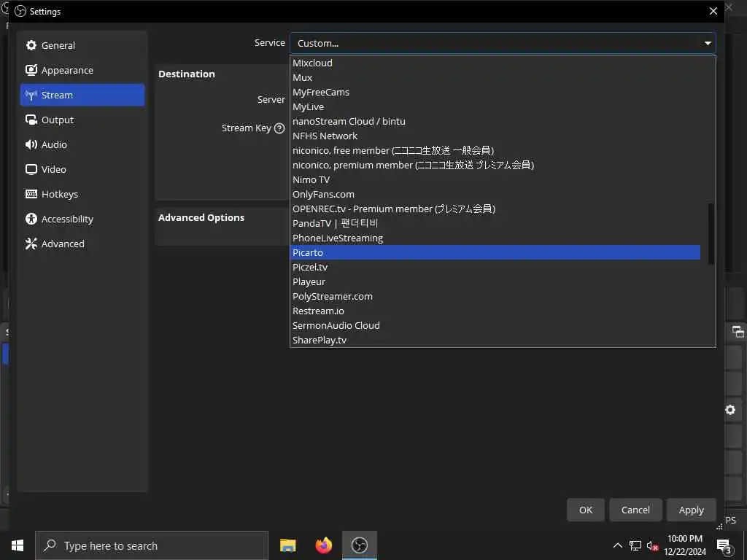Choose Mixcloud from the service list
747x560 pixels.
(x=495, y=63)
